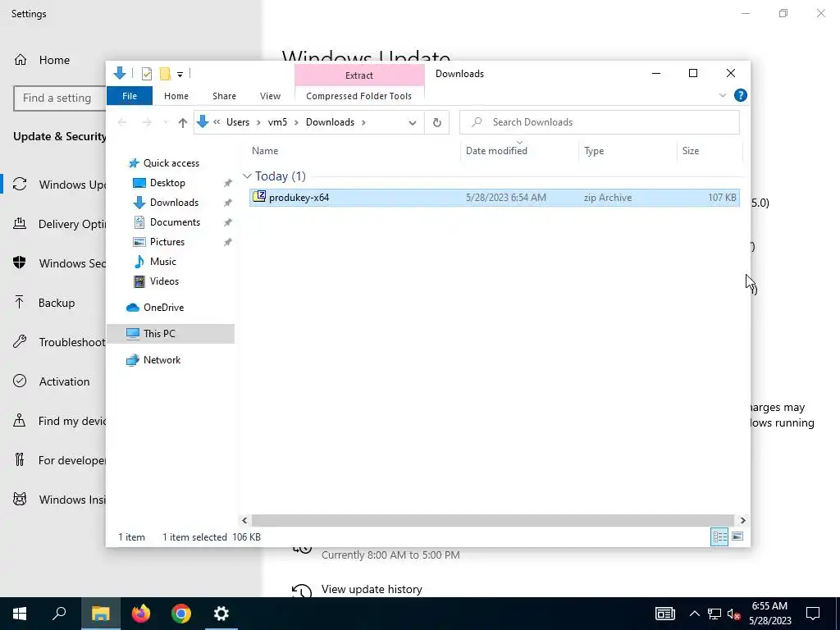
Task: Click the Search Downloads field
Action: [600, 122]
